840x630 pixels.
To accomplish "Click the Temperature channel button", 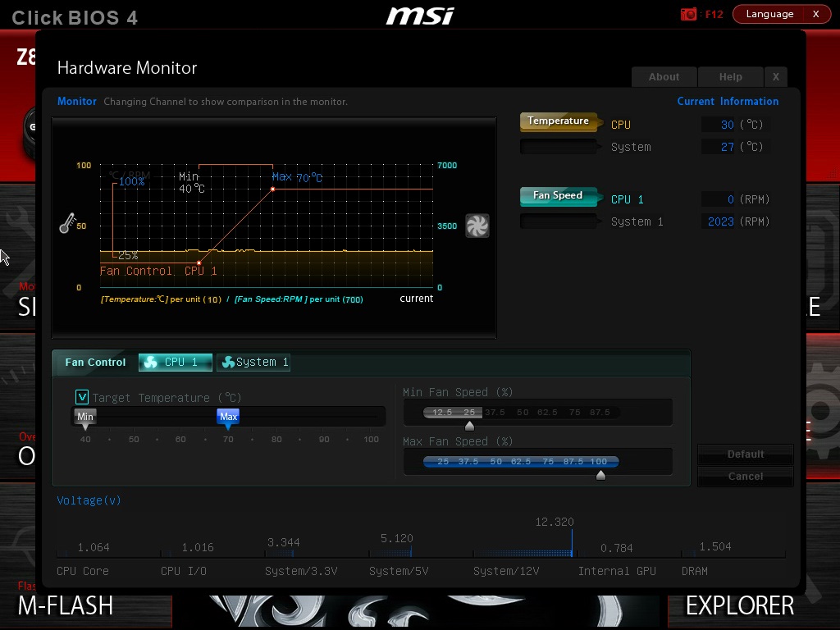I will 559,121.
